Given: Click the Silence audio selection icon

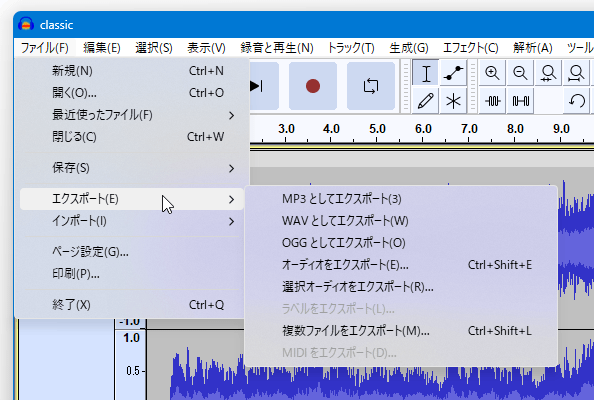Looking at the screenshot, I should [520, 101].
